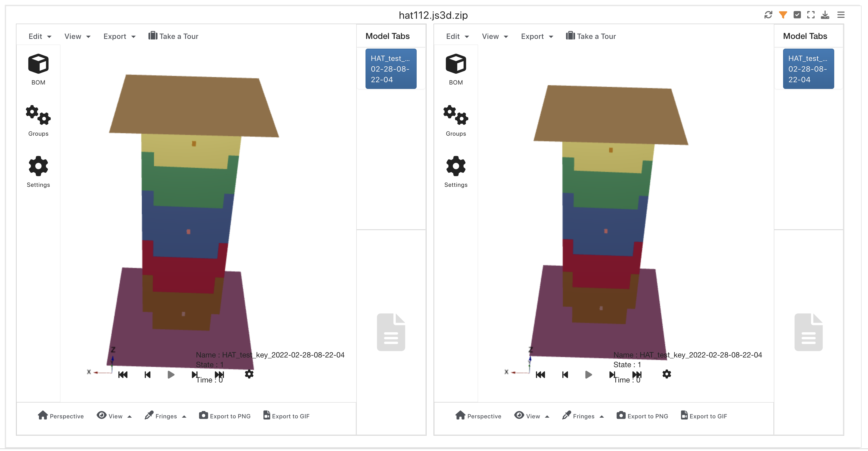Image resolution: width=868 pixels, height=451 pixels.
Task: Enter fullscreen using the expand icon
Action: [811, 15]
